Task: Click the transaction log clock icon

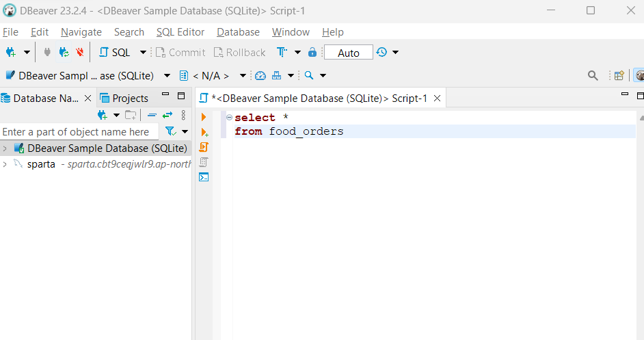Action: pos(381,52)
